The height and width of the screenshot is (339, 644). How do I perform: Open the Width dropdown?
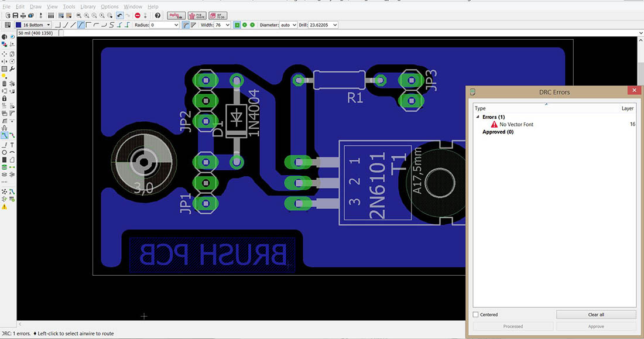click(227, 25)
